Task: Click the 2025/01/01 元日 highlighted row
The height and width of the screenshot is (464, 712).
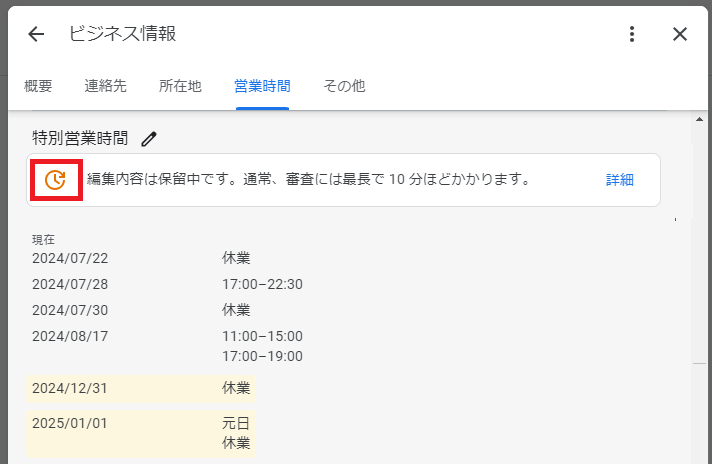Action: point(140,432)
